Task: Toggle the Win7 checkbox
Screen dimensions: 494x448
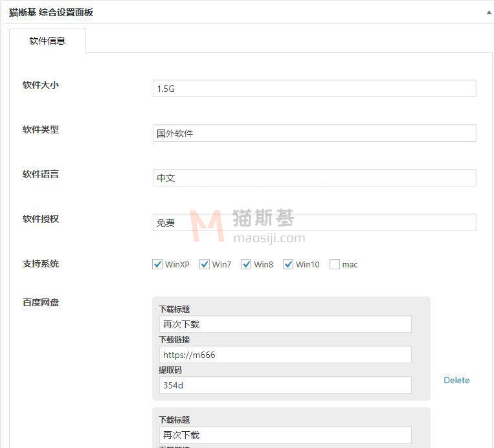Action: pyautogui.click(x=205, y=264)
